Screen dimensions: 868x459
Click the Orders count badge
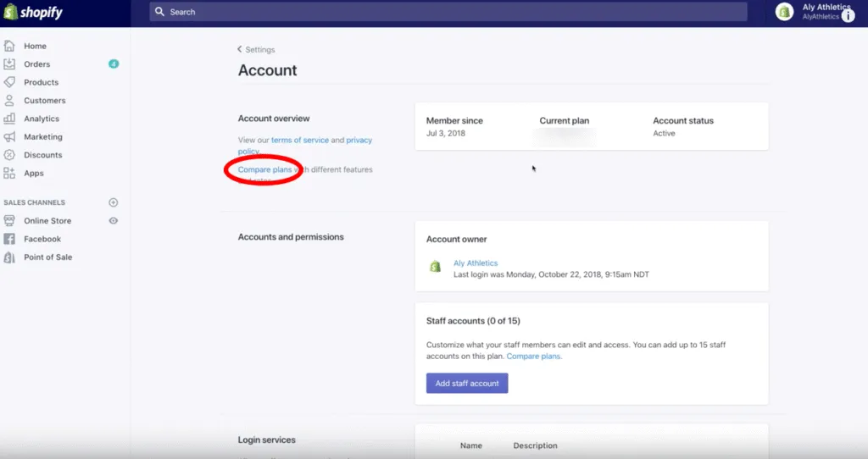114,64
